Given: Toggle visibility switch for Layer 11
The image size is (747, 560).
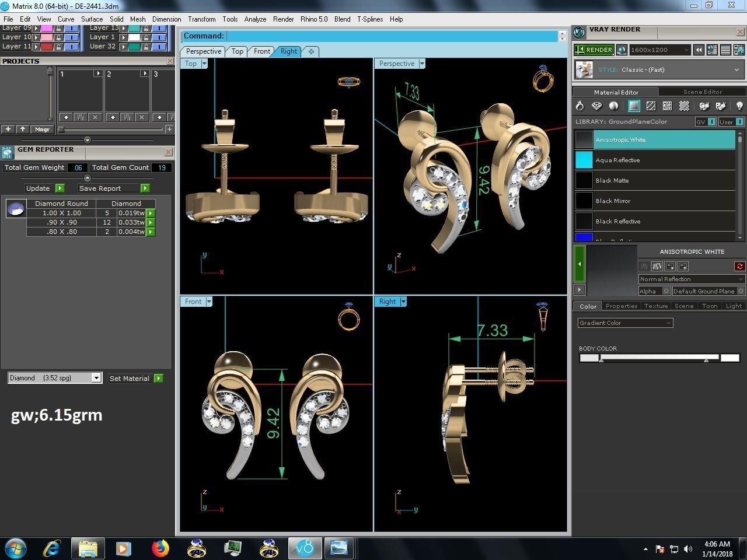Looking at the screenshot, I should click(71, 46).
